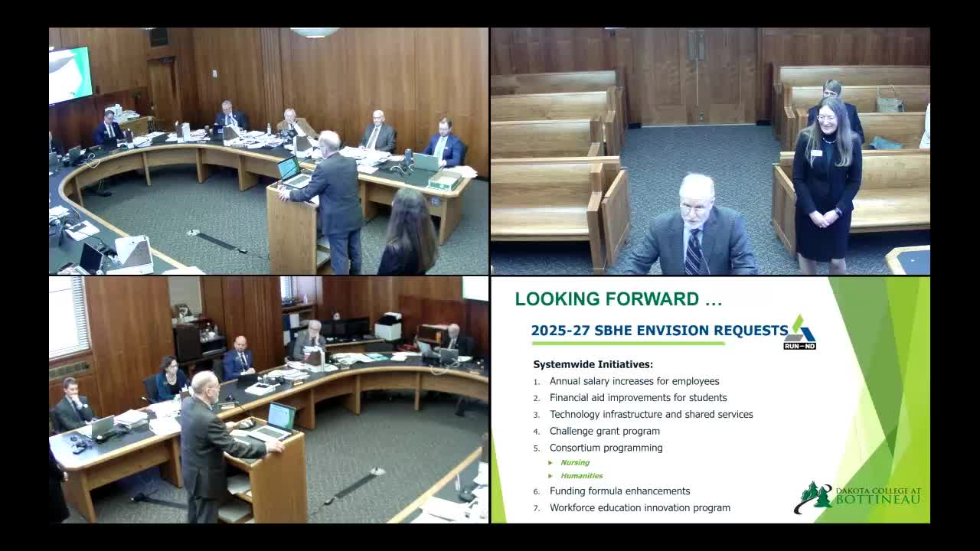Image resolution: width=980 pixels, height=551 pixels.
Task: Toggle the Nursing sub-item under Consortium programming
Action: click(575, 462)
